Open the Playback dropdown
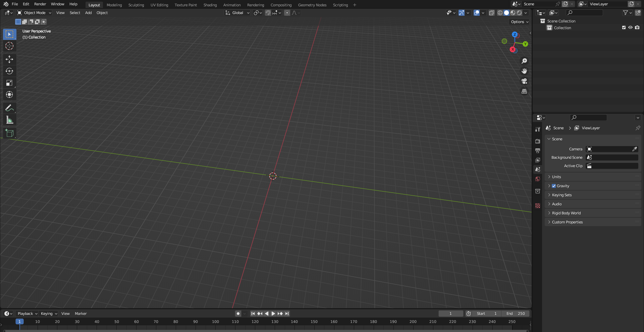Image resolution: width=644 pixels, height=332 pixels. (x=27, y=314)
